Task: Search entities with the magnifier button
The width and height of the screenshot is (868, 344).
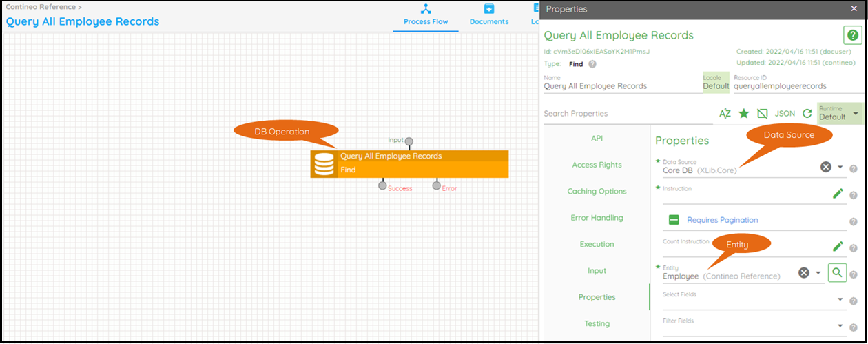Action: coord(837,273)
